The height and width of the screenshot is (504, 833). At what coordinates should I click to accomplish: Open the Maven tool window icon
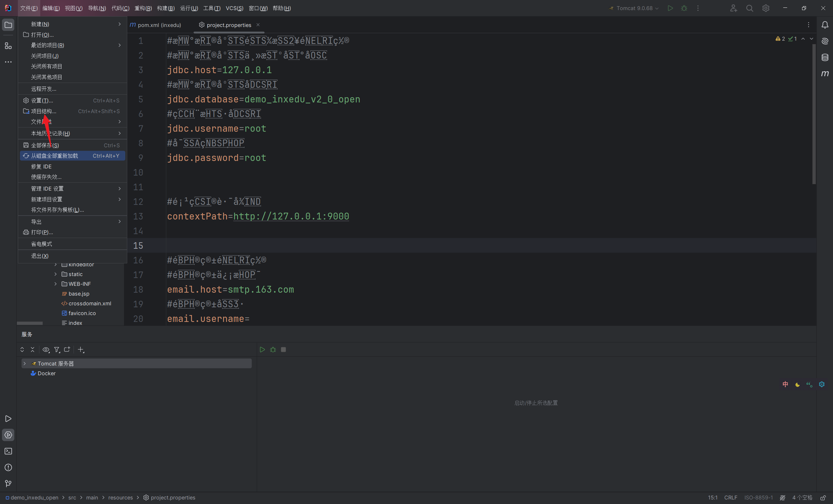(x=825, y=73)
